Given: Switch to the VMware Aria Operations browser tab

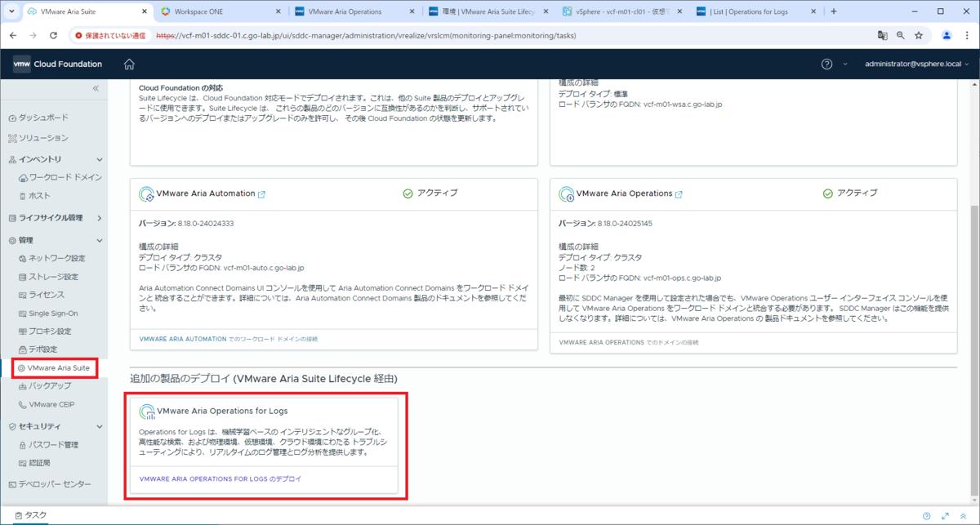Looking at the screenshot, I should coord(354,11).
